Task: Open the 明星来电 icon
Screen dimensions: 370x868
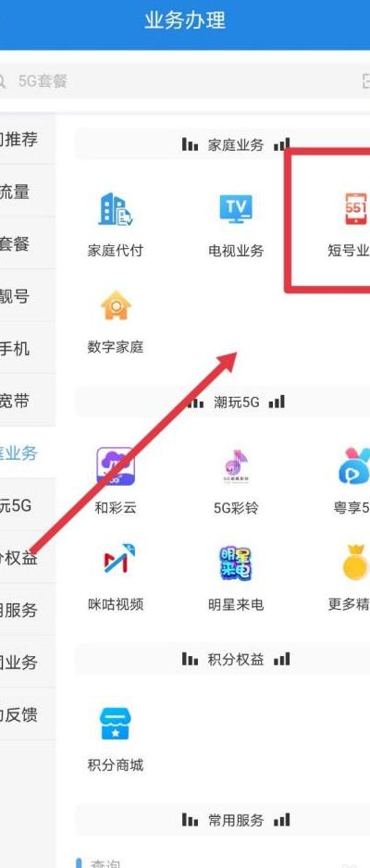Action: click(236, 563)
